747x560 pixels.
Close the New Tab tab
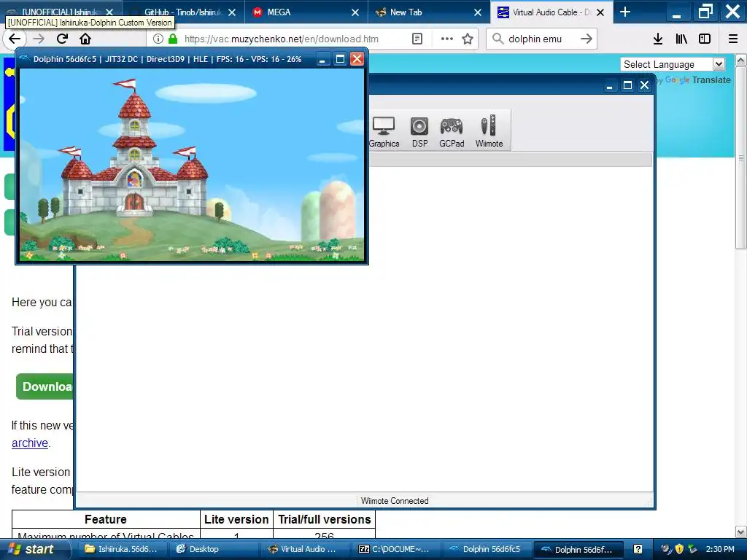coord(478,12)
